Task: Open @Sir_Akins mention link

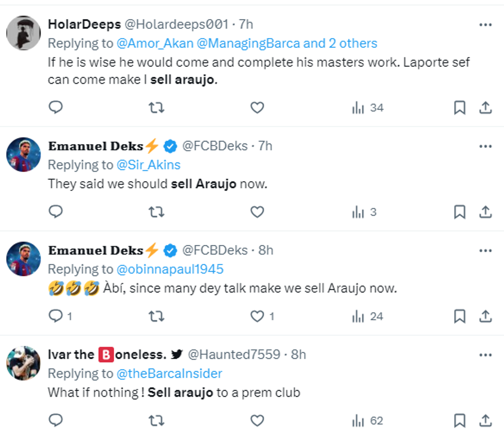Action: [149, 165]
